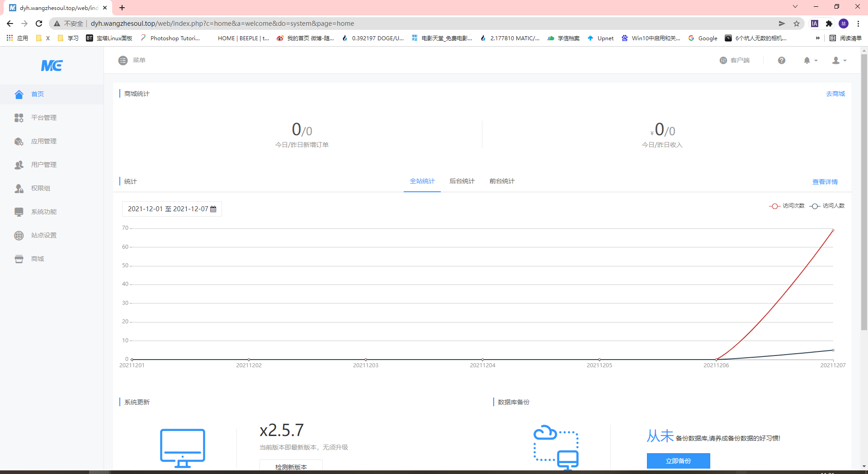Open the 宝塔Linux面板 bookmark
The image size is (868, 474).
click(x=109, y=38)
